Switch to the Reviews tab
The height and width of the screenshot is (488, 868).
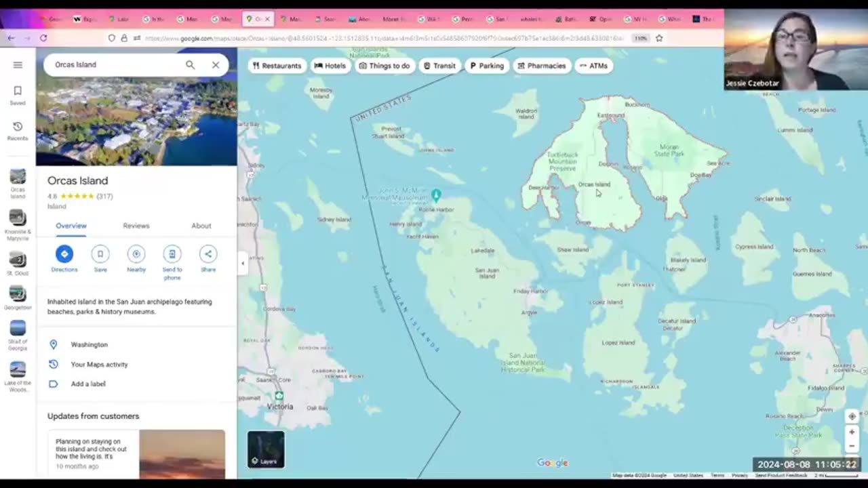tap(136, 226)
